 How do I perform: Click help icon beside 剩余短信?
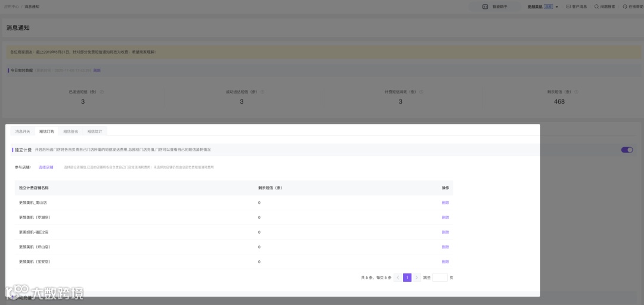[x=576, y=92]
